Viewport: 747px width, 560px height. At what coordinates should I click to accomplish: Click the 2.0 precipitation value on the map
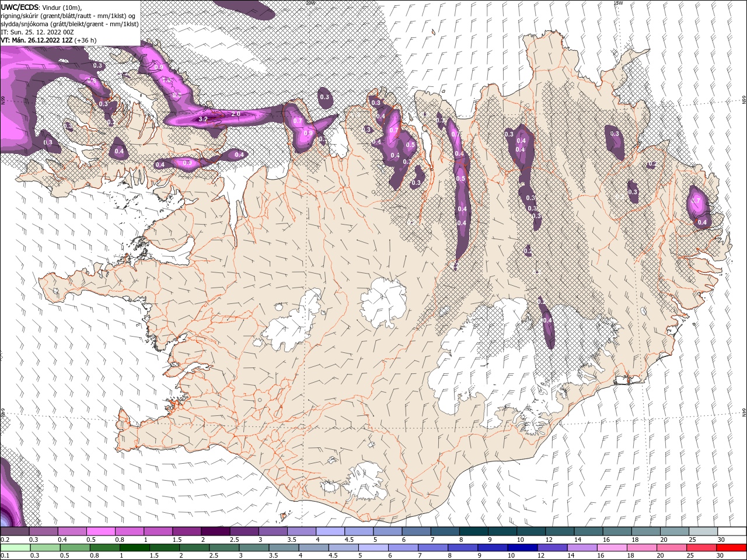click(236, 114)
